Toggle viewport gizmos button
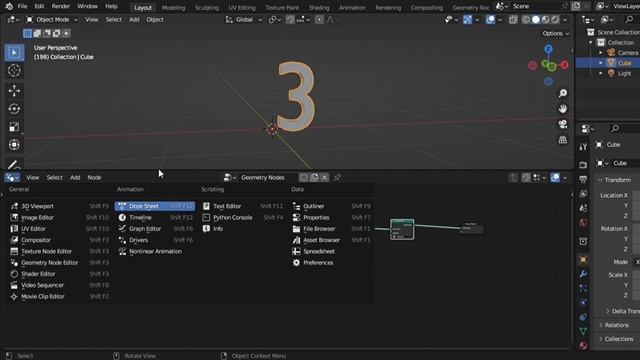Image resolution: width=640 pixels, height=360 pixels. pyautogui.click(x=467, y=20)
